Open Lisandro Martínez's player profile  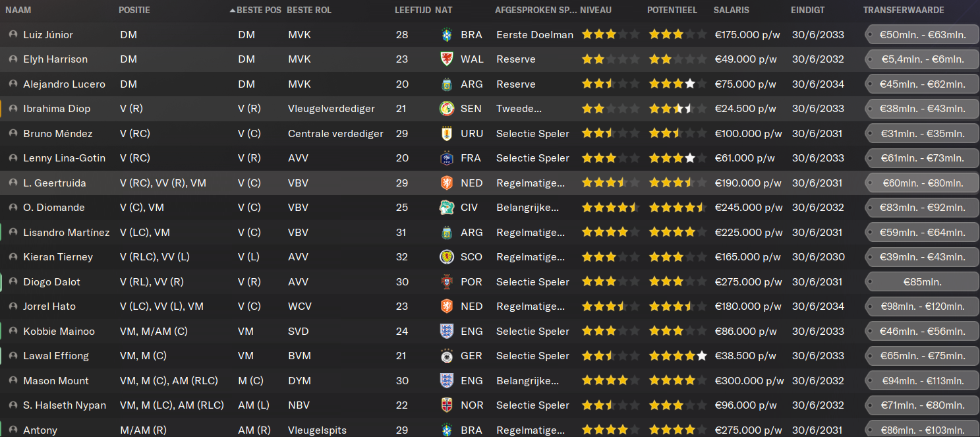(67, 232)
